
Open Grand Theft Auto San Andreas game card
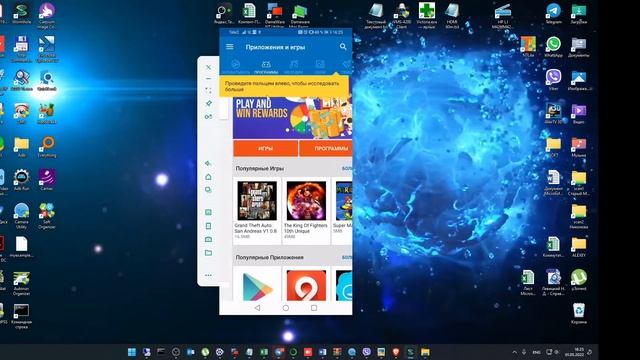(257, 211)
